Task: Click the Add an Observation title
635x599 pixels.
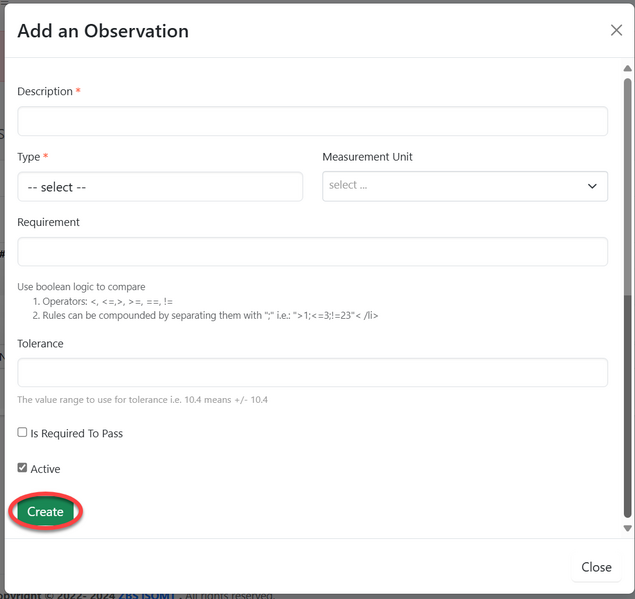Action: (103, 31)
